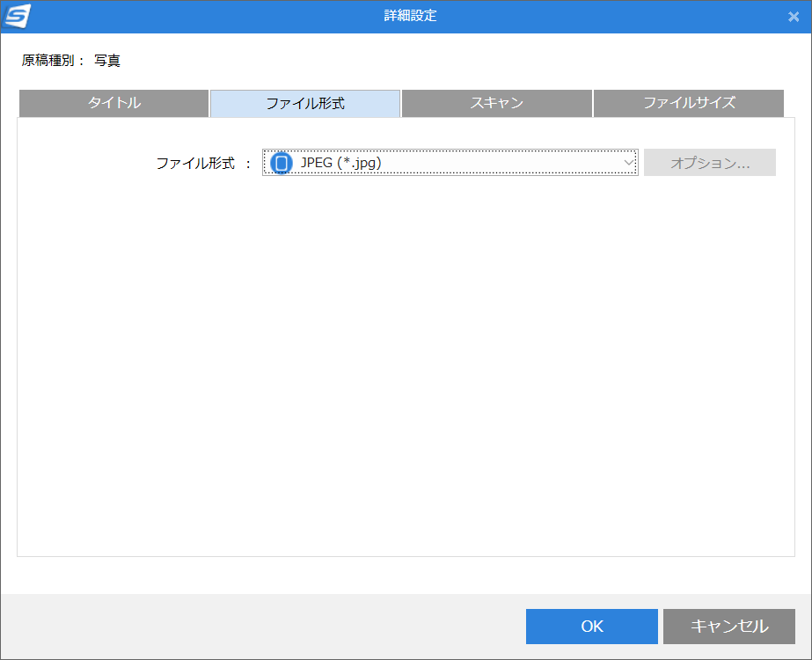The height and width of the screenshot is (660, 812).
Task: Select the ファイル形式 tab
Action: point(305,104)
